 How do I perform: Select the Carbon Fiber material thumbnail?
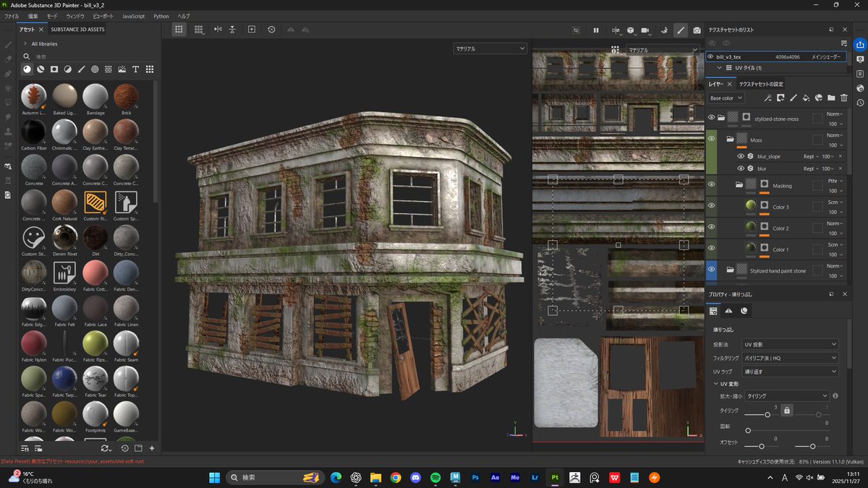tap(33, 132)
